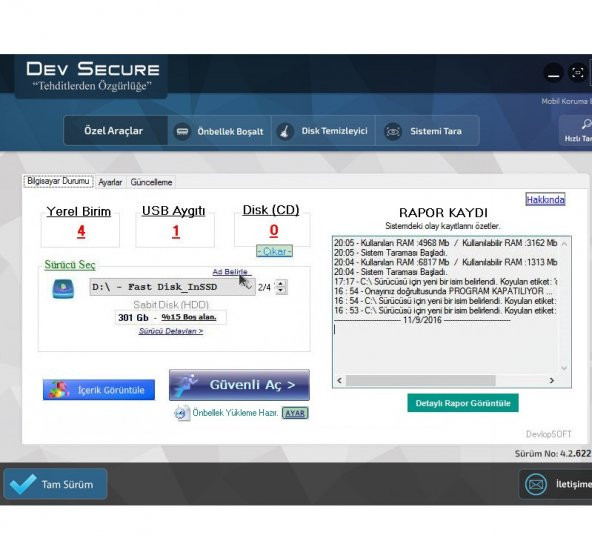592x544 pixels.
Task: Open the Hakkında link
Action: coord(545,200)
